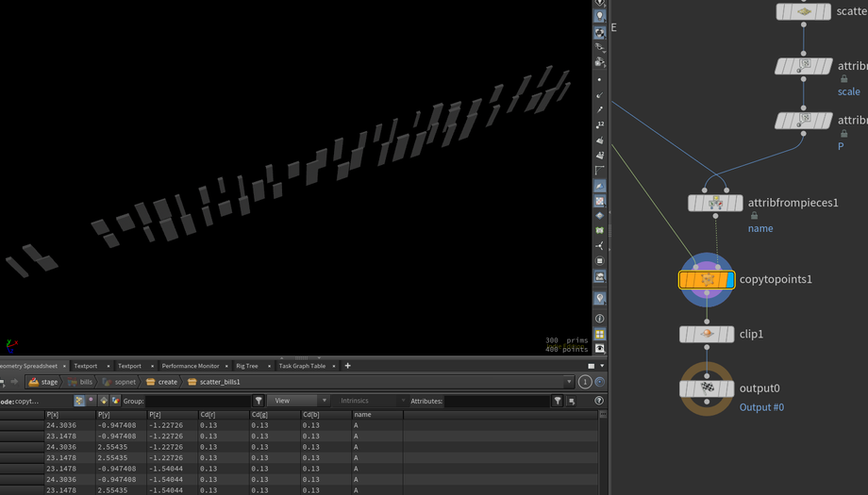Image resolution: width=868 pixels, height=495 pixels.
Task: Click the Group filter funnel icon
Action: (x=259, y=401)
